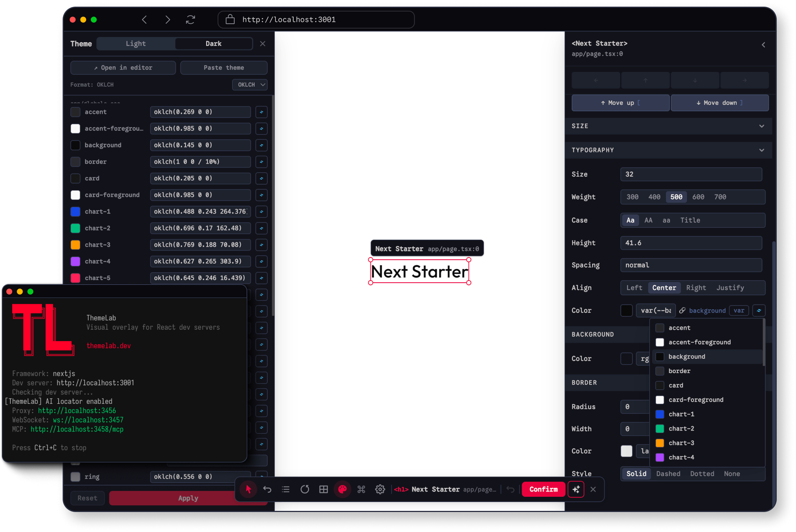The height and width of the screenshot is (532, 796).
Task: Switch theme to Light mode
Action: (136, 44)
